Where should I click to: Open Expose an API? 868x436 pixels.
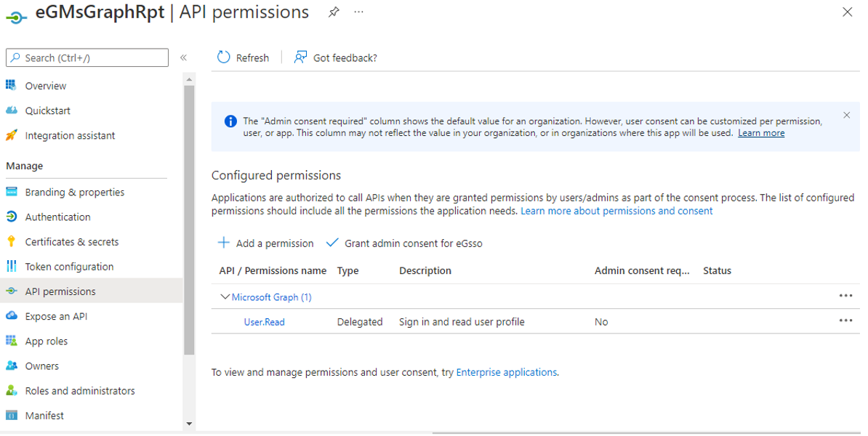pyautogui.click(x=56, y=317)
